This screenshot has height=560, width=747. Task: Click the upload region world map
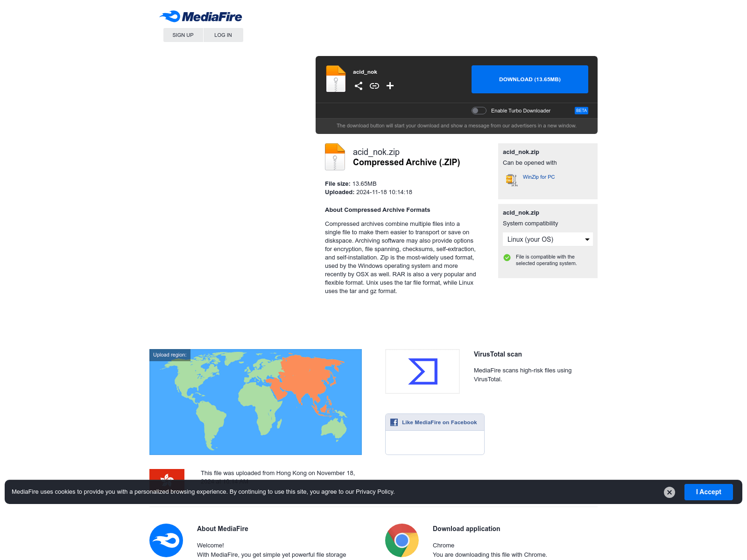pos(255,402)
